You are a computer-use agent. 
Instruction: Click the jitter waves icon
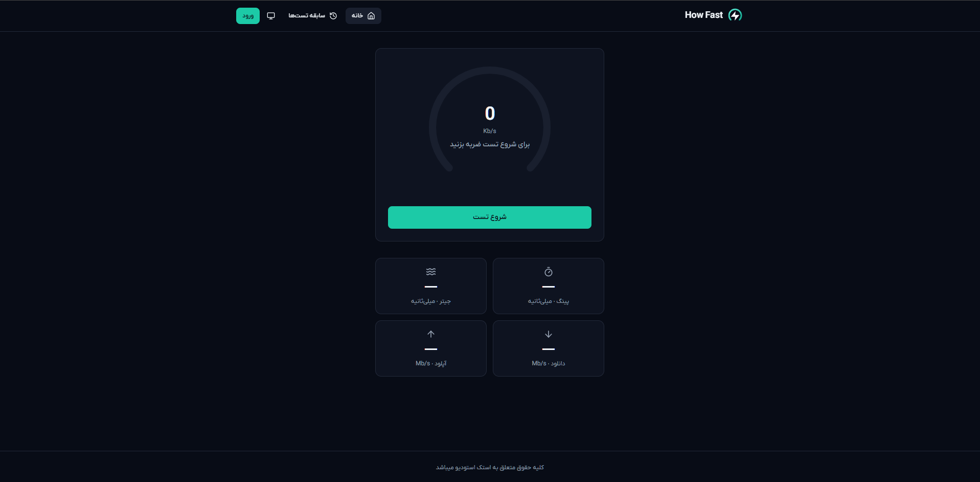(x=431, y=272)
